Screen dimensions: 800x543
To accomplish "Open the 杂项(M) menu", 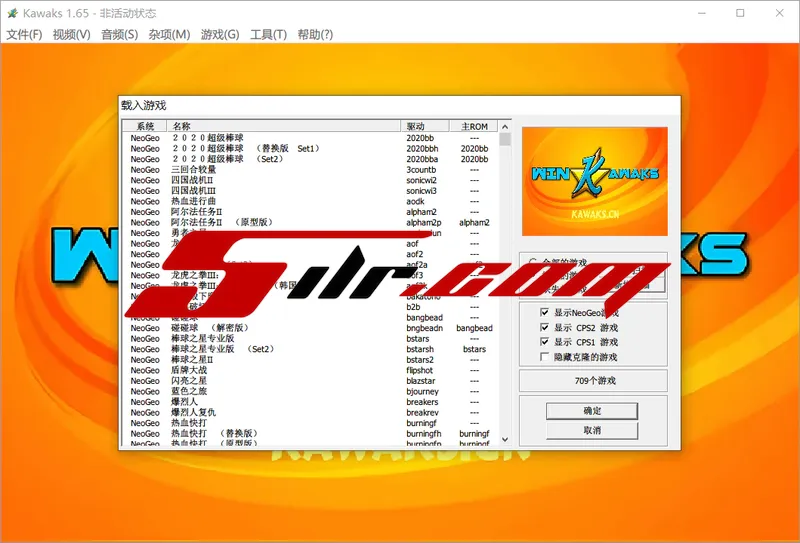I will pos(167,35).
